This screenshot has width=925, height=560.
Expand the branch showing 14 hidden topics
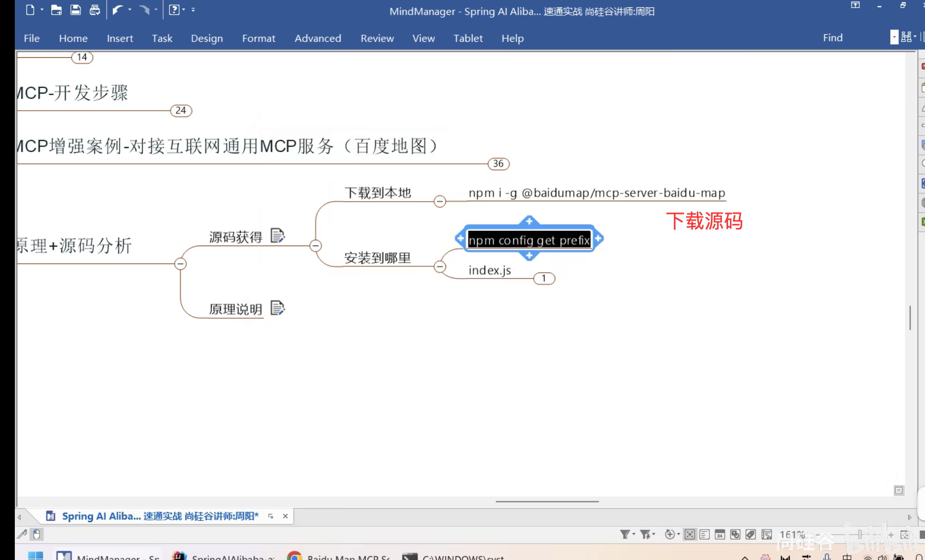[82, 57]
